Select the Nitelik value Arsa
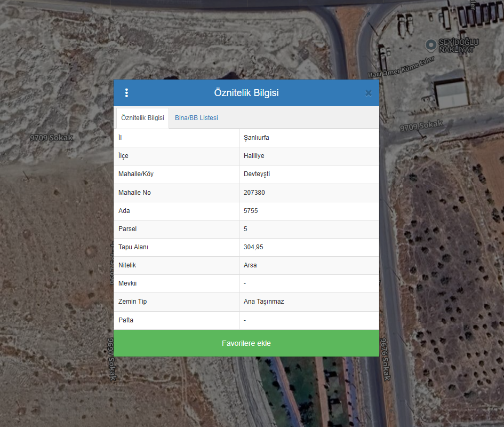This screenshot has height=427, width=504. pos(250,265)
